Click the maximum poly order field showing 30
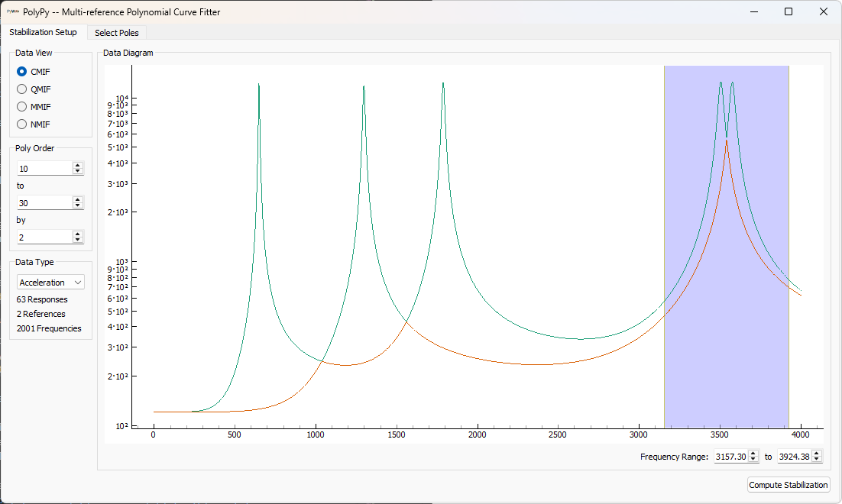 (44, 202)
